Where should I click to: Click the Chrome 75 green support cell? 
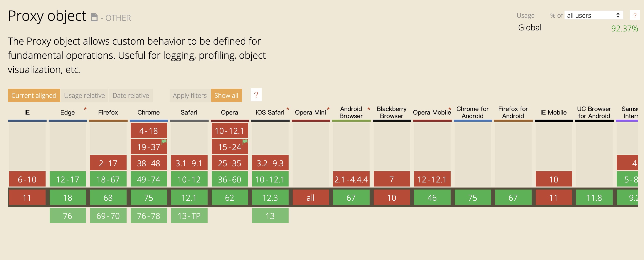(149, 198)
